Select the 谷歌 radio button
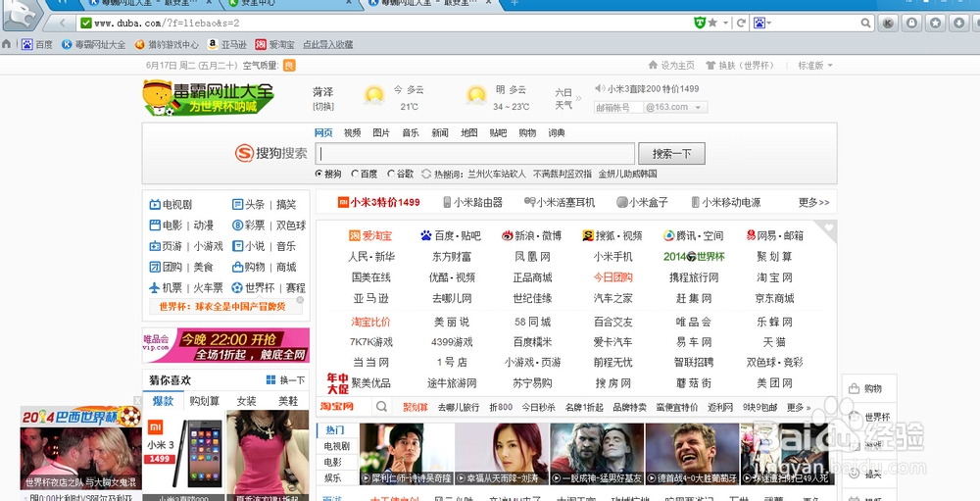This screenshot has height=501, width=980. [x=391, y=174]
